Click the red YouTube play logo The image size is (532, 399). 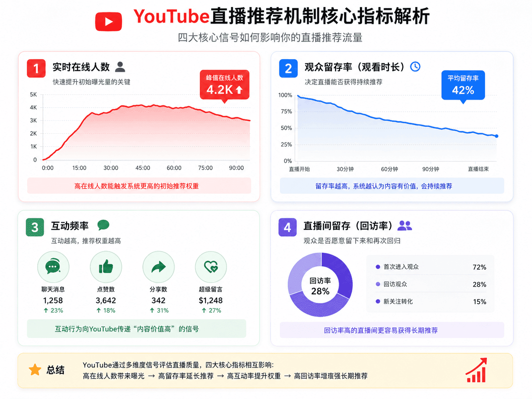tap(108, 22)
